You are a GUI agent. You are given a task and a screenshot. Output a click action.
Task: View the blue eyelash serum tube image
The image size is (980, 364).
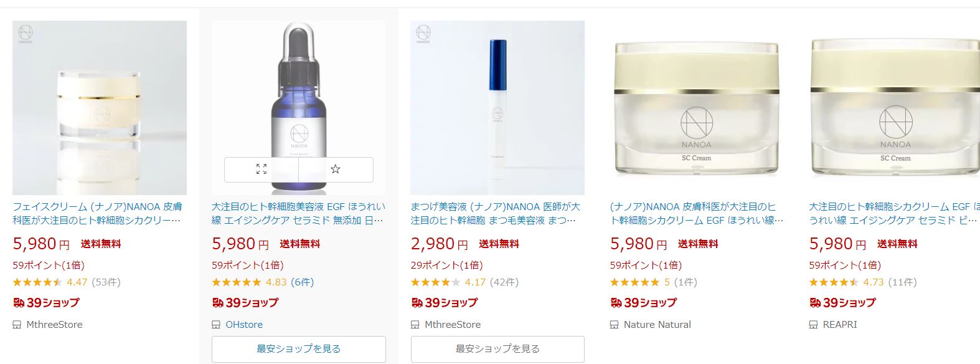(497, 107)
